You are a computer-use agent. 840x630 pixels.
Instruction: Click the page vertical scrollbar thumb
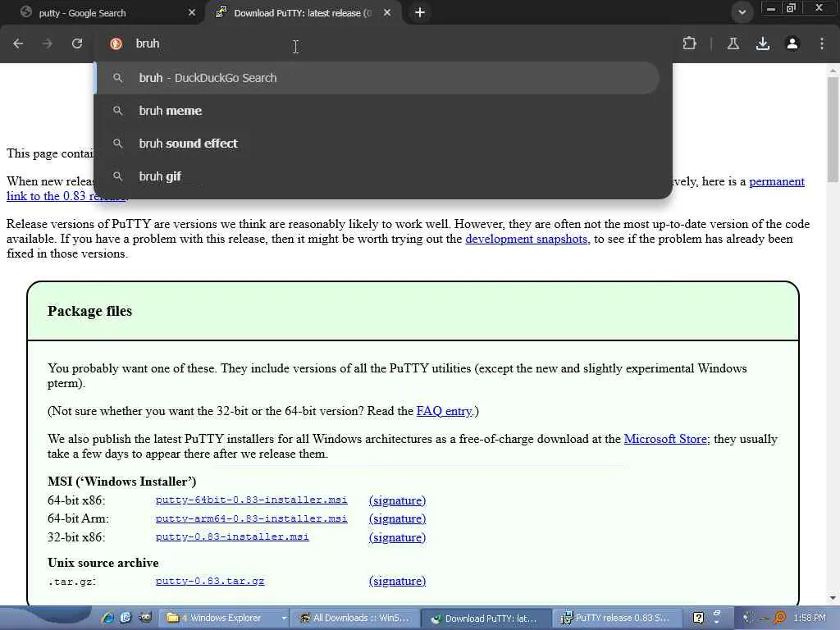pyautogui.click(x=833, y=130)
